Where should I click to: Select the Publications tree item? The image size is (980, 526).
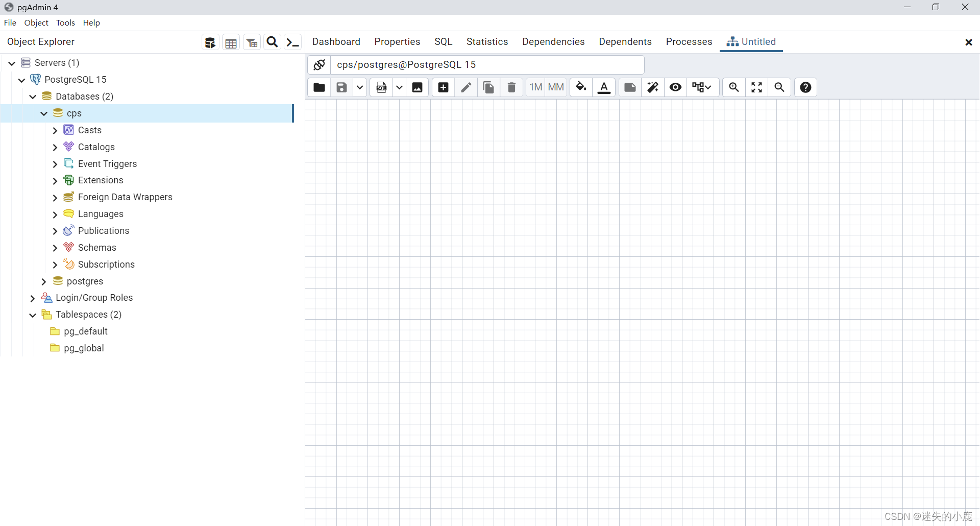pos(104,231)
